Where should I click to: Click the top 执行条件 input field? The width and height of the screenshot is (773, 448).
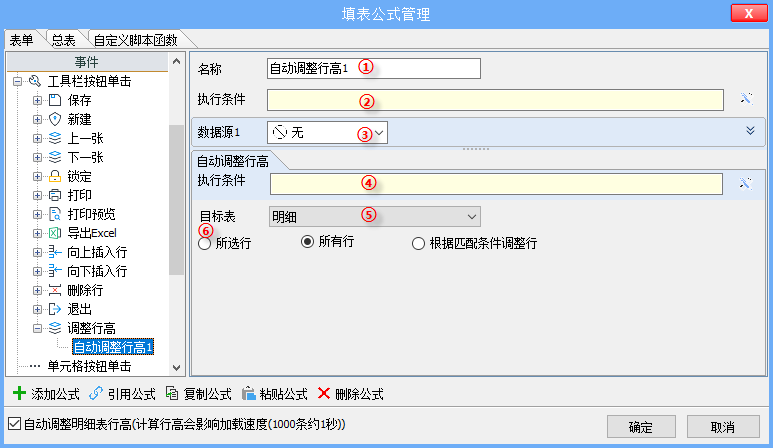[495, 100]
